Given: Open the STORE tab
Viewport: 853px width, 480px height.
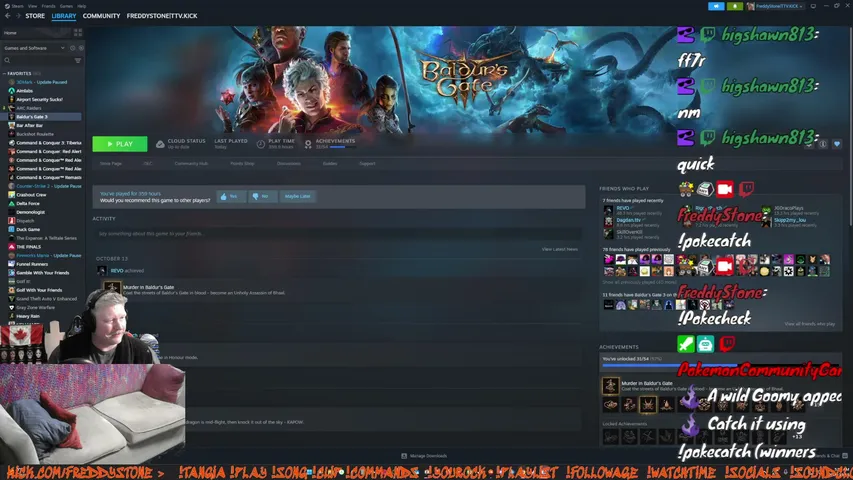Looking at the screenshot, I should click(35, 16).
